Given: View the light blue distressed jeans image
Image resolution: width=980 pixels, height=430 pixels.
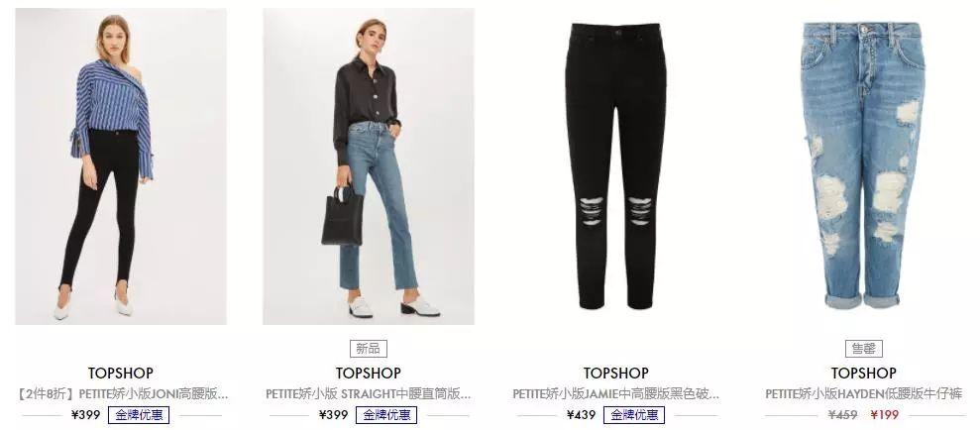Looking at the screenshot, I should tap(862, 165).
